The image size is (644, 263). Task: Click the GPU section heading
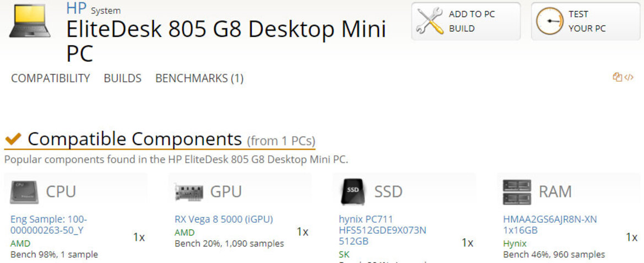[226, 191]
